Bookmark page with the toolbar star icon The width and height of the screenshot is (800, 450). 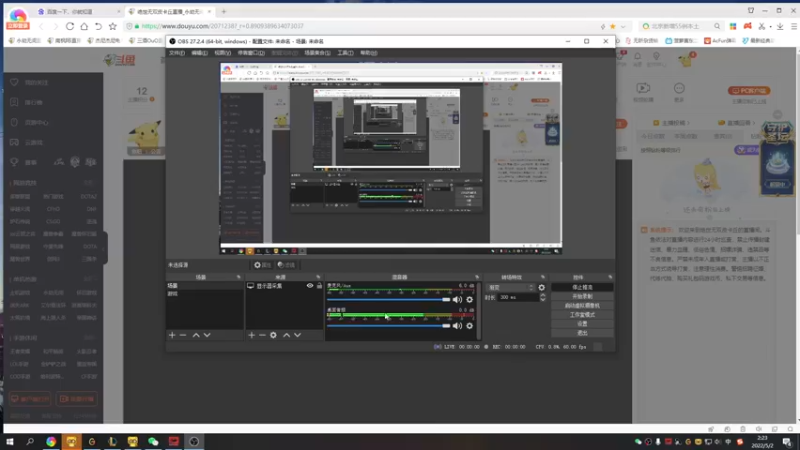tap(113, 26)
